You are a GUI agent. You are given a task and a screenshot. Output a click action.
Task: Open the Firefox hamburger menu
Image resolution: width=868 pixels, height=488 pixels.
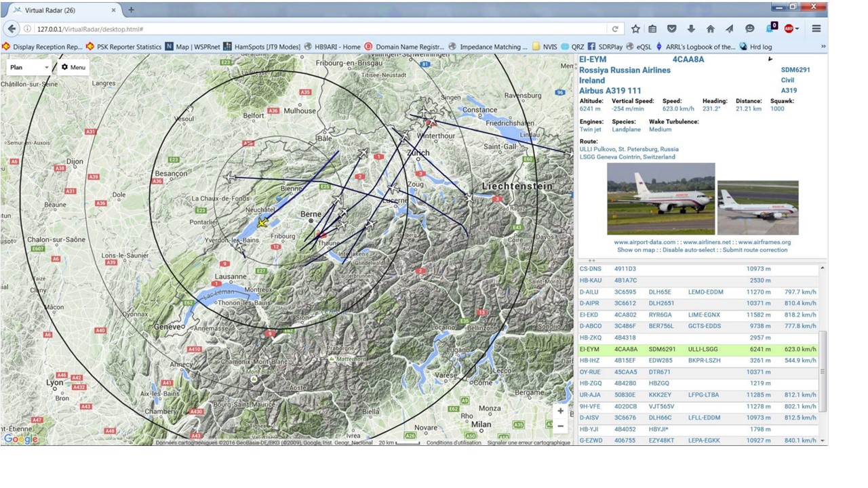tap(816, 29)
